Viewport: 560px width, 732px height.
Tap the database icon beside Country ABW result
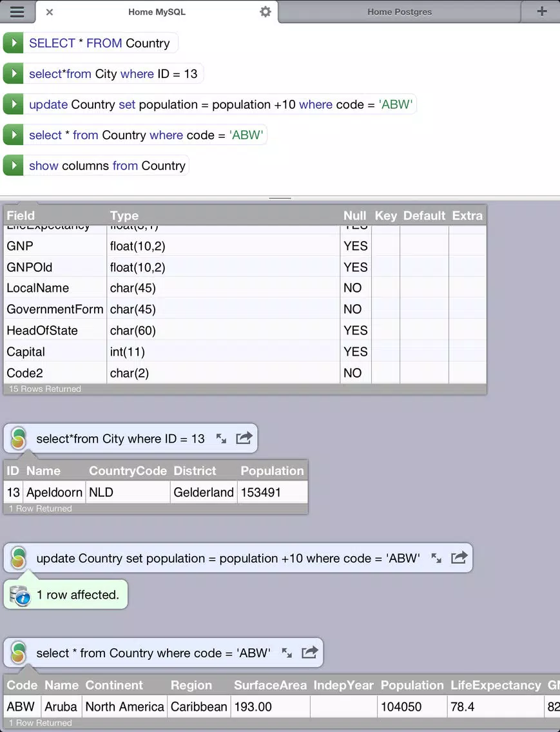pyautogui.click(x=19, y=653)
